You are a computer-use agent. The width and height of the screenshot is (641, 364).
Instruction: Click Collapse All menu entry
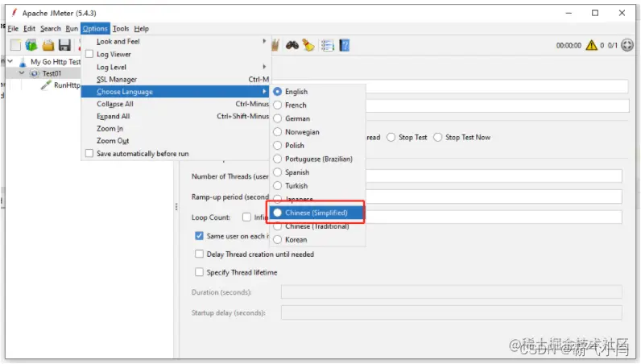tap(176, 104)
